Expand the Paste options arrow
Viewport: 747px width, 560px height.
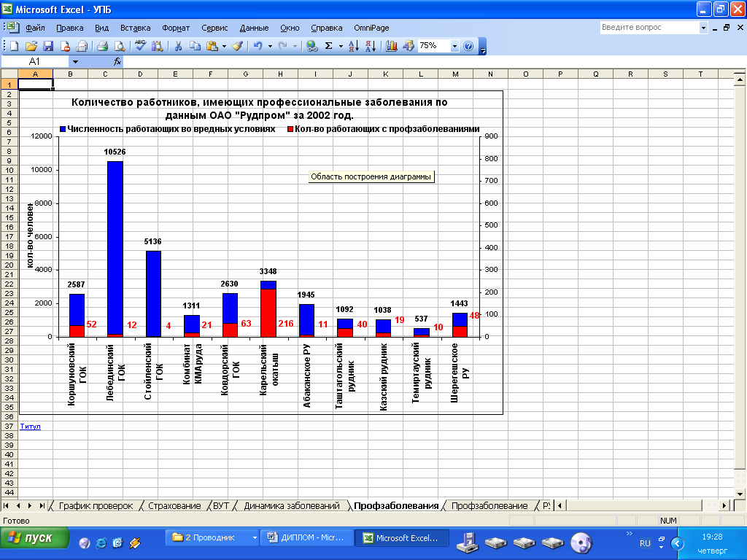tap(224, 46)
